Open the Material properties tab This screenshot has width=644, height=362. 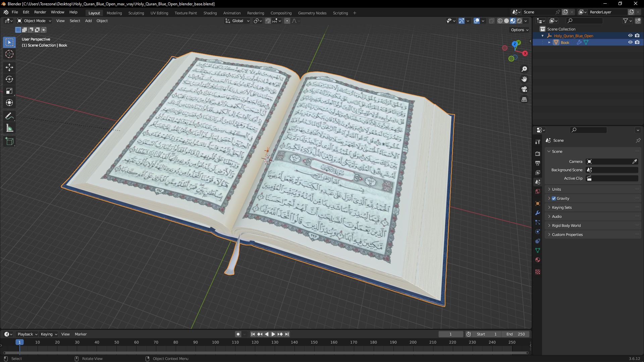click(x=538, y=260)
